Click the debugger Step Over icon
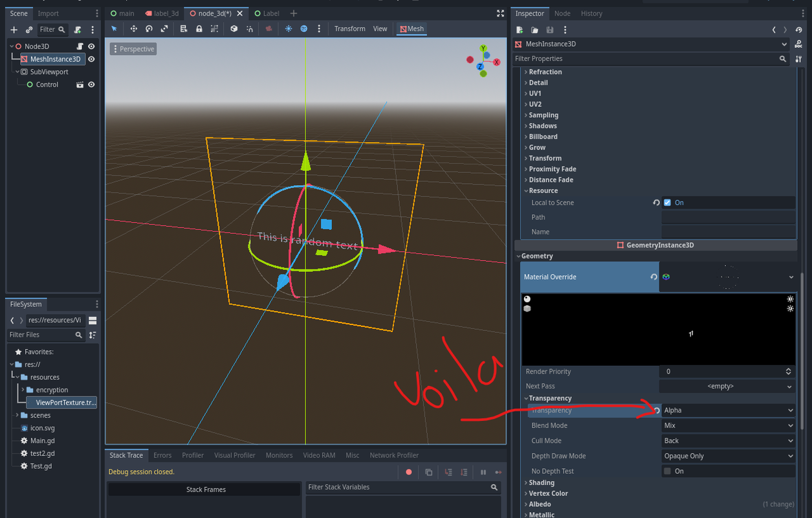This screenshot has width=812, height=518. [x=464, y=472]
